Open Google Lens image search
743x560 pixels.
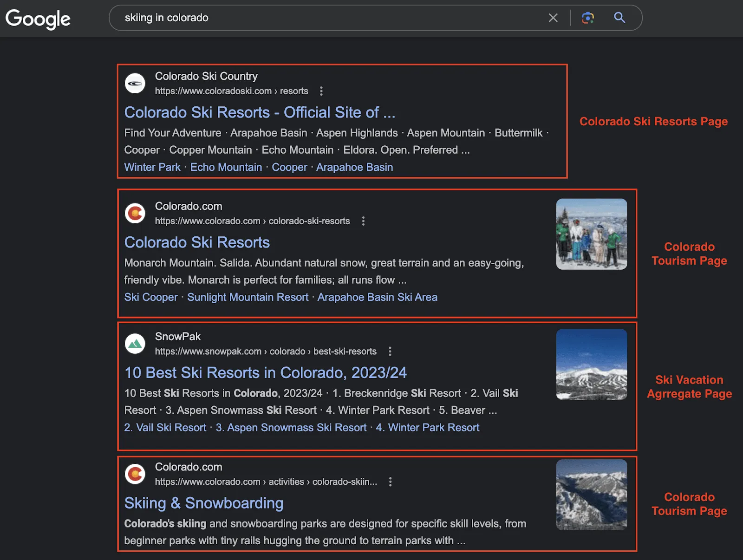[x=588, y=18]
